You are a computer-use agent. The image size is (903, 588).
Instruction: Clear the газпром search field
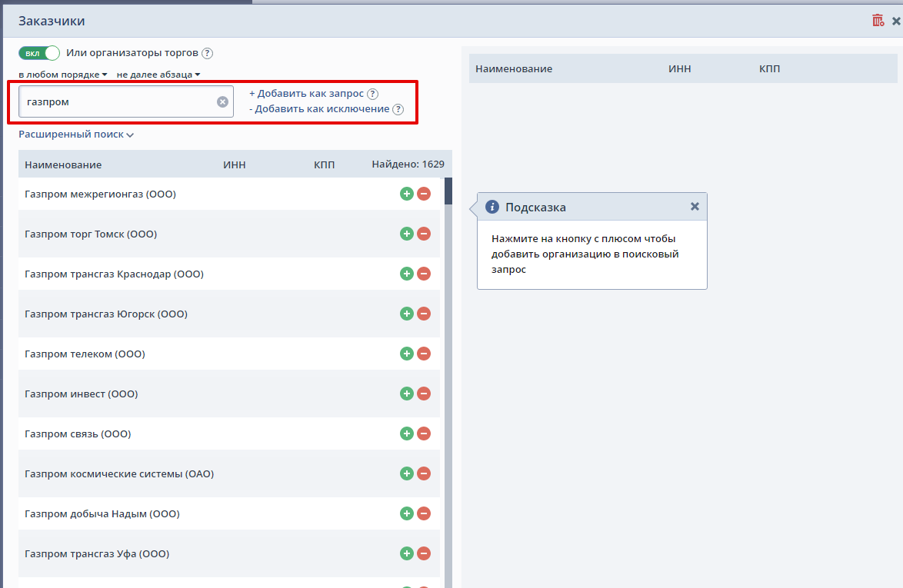222,101
